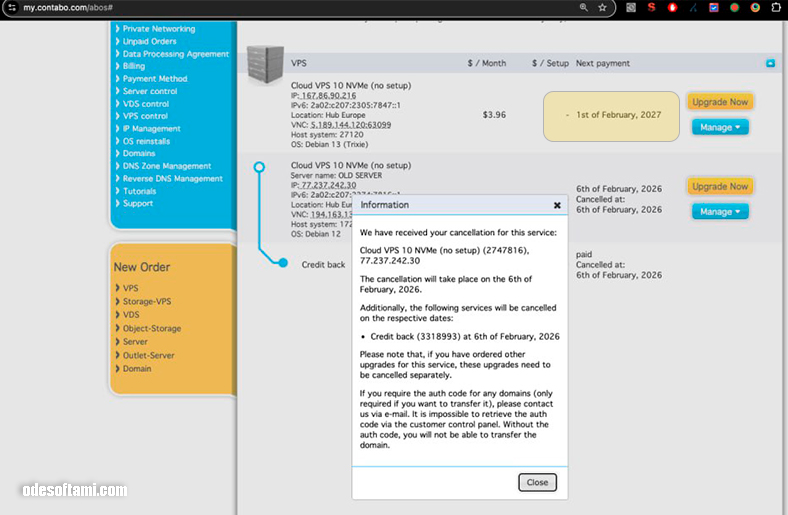This screenshot has height=515, width=788.
Task: Close the Information dialog with X icon
Action: pos(557,205)
